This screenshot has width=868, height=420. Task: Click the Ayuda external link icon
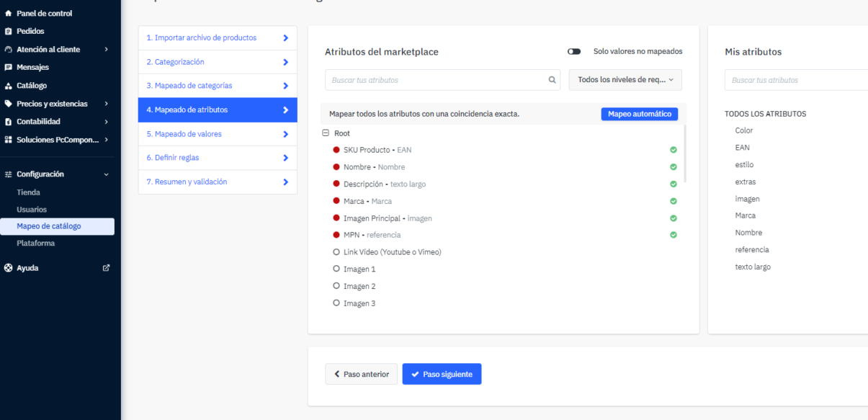[x=106, y=268]
